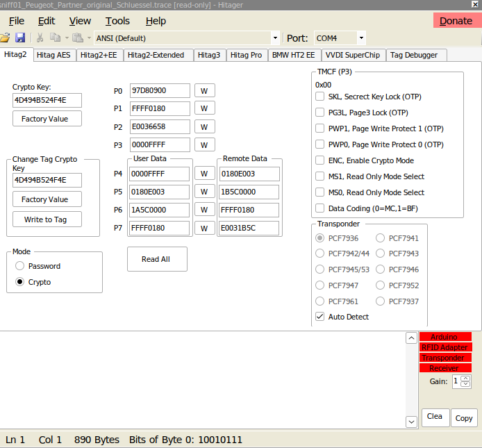Click the Paste clipboard icon
Viewport: 482px width, 448px height.
[x=78, y=38]
